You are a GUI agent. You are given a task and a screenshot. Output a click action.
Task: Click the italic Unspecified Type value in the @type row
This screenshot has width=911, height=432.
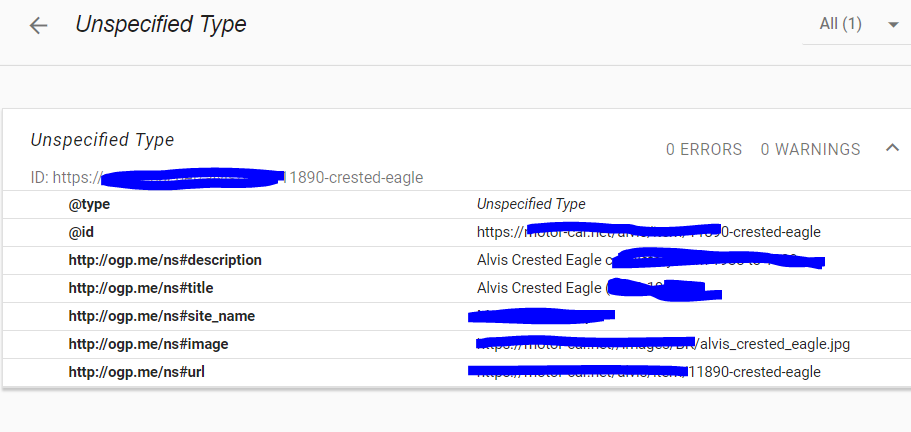(x=531, y=204)
